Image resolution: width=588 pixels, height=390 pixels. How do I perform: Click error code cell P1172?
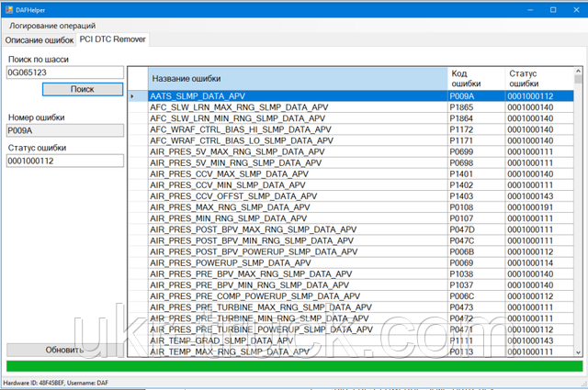(476, 129)
